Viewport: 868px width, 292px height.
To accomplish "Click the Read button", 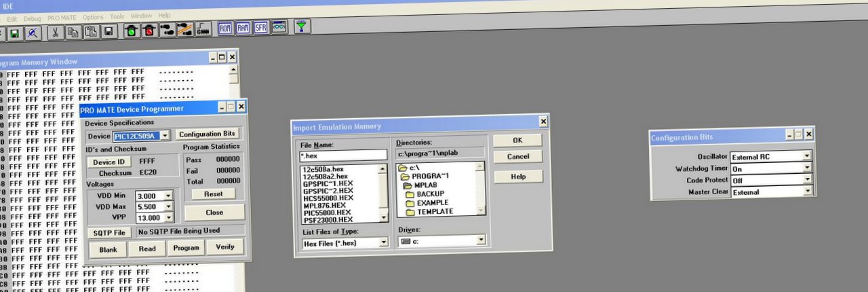I will (x=147, y=249).
